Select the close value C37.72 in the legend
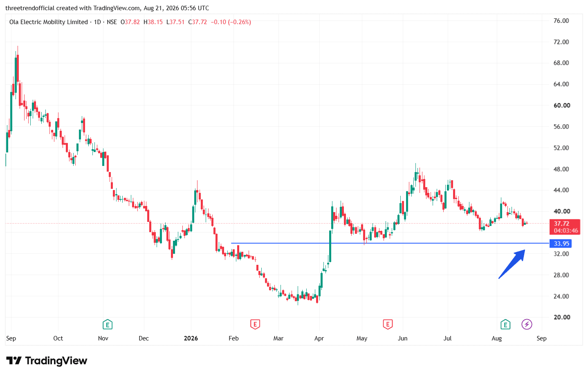Image resolution: width=588 pixels, height=376 pixels. point(197,22)
